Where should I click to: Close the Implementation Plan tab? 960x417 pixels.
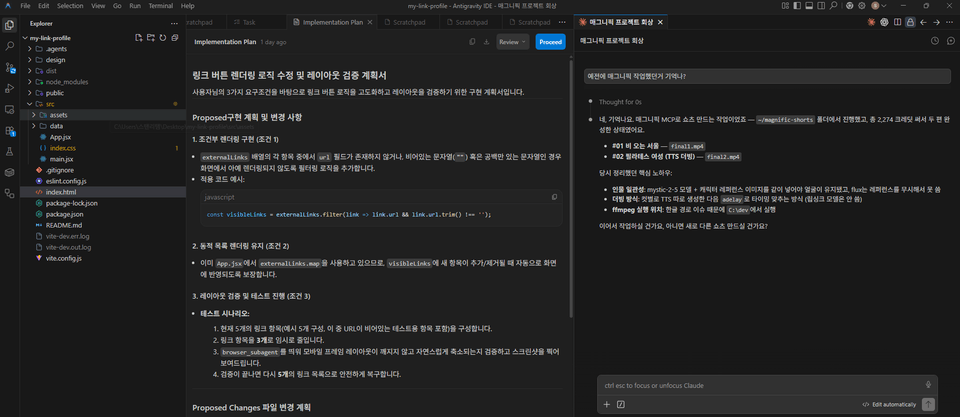(370, 22)
